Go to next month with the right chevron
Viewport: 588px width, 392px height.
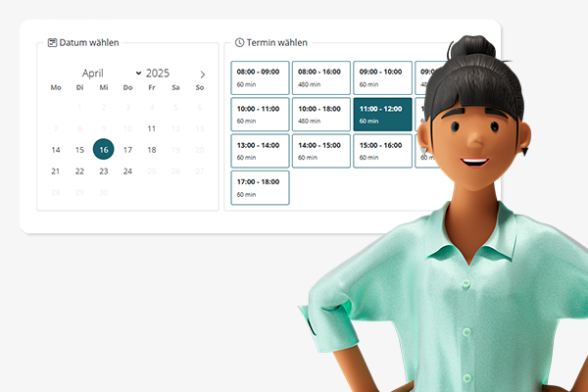tap(202, 73)
